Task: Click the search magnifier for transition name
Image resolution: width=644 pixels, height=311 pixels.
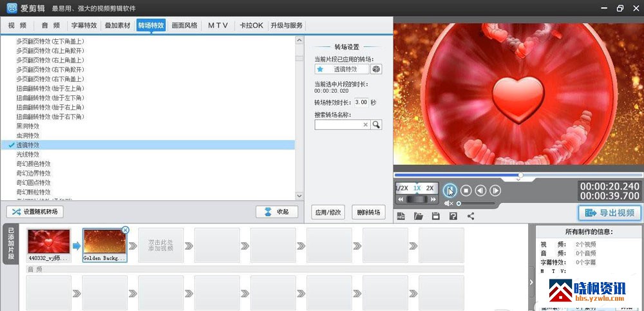Action: point(376,124)
